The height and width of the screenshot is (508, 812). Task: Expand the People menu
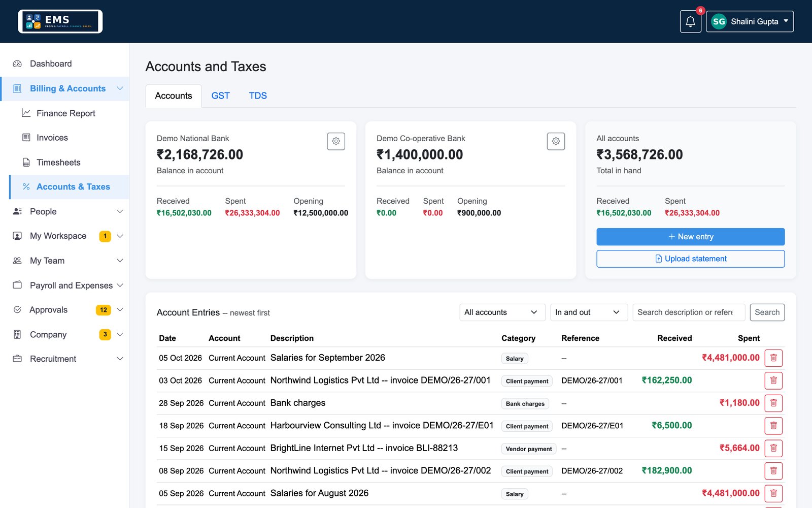click(120, 211)
